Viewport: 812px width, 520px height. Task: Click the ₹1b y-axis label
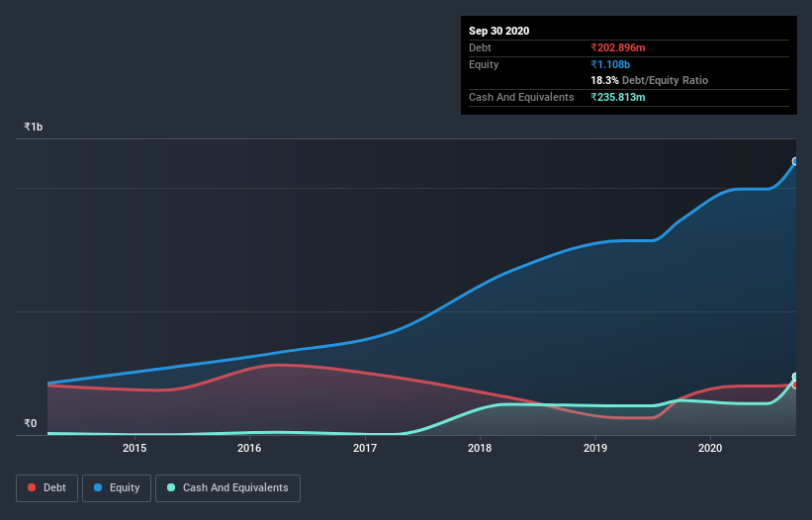(x=34, y=127)
